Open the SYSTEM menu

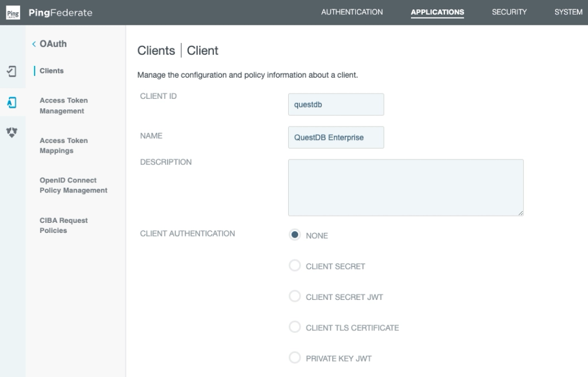568,12
